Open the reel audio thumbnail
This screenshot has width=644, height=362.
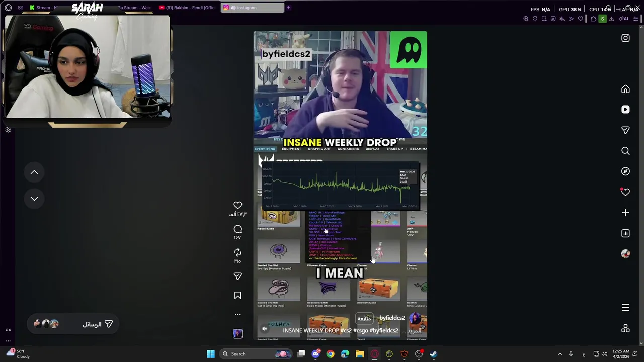point(238,334)
